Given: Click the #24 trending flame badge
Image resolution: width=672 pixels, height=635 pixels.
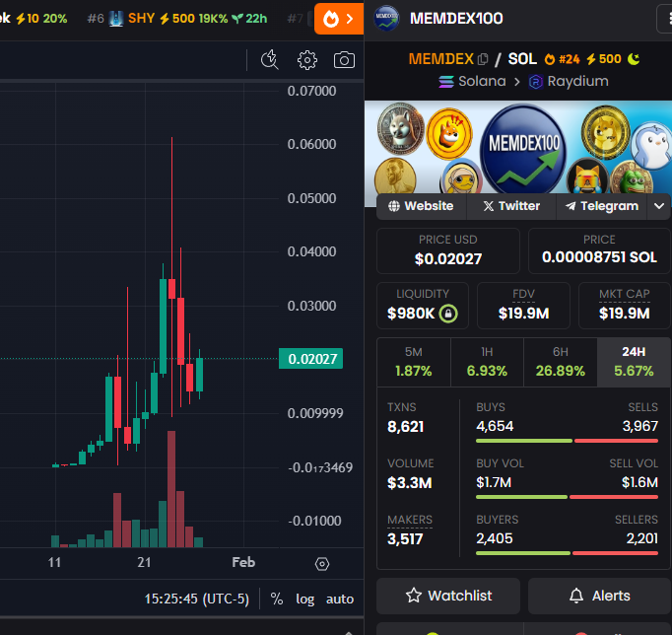Looking at the screenshot, I should point(562,59).
